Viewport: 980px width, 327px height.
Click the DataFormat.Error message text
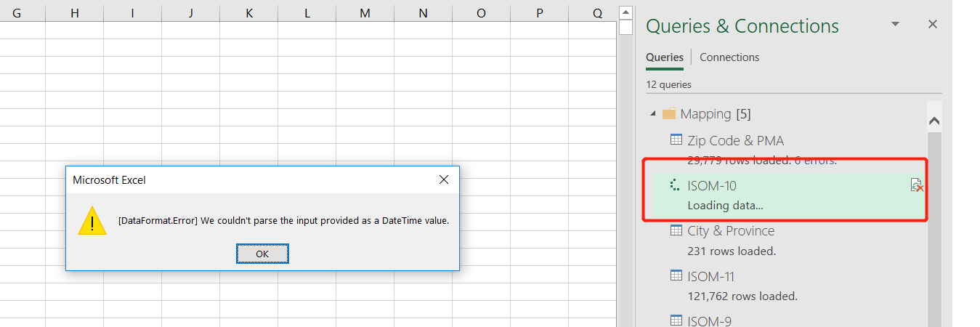pyautogui.click(x=283, y=220)
